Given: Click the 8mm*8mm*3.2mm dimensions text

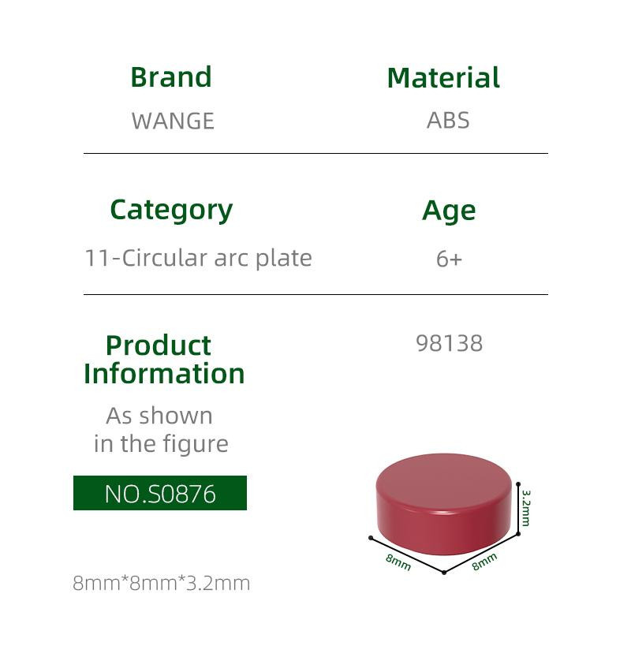Looking at the screenshot, I should 161,583.
